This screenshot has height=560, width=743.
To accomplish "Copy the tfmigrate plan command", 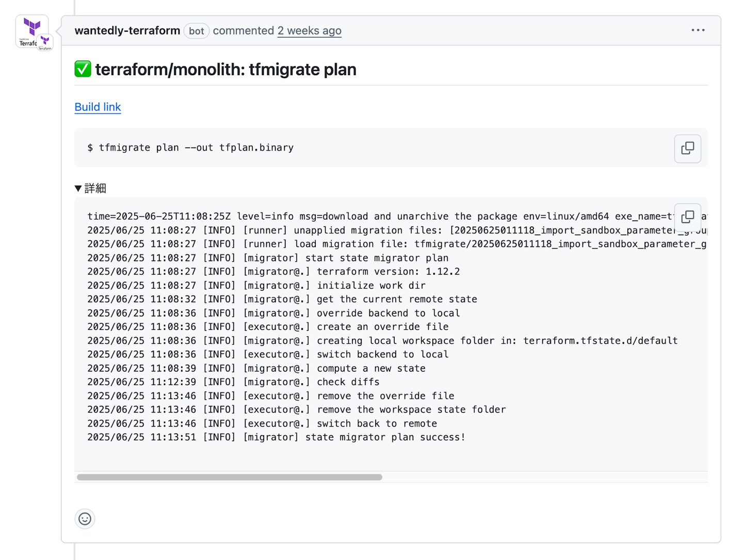I will tap(687, 149).
